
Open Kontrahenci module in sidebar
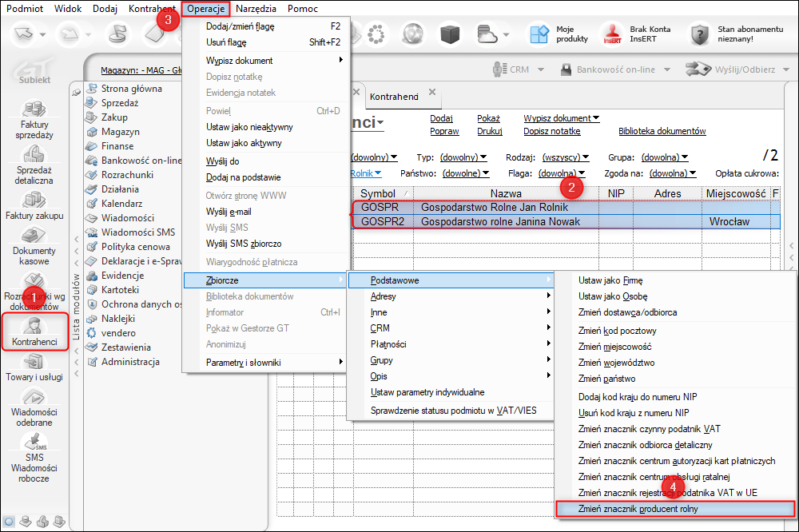pos(34,332)
